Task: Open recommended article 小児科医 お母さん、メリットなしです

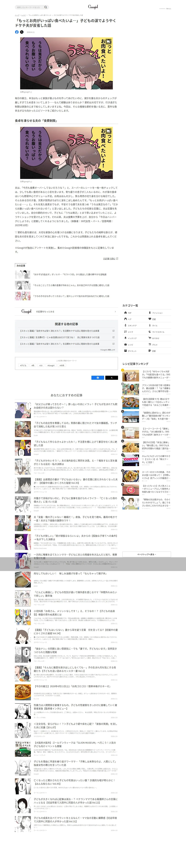Action: [x=66, y=618]
